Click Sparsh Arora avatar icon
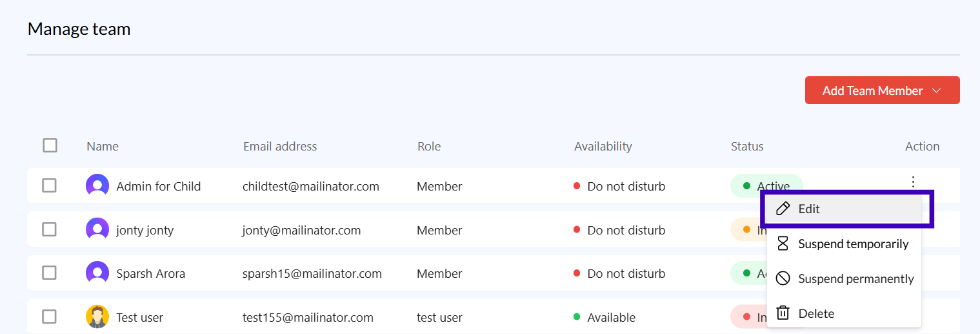 click(x=97, y=273)
